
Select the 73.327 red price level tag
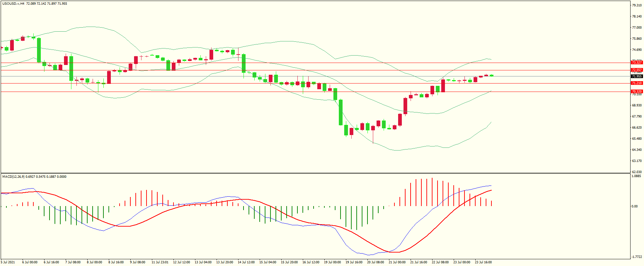point(637,63)
